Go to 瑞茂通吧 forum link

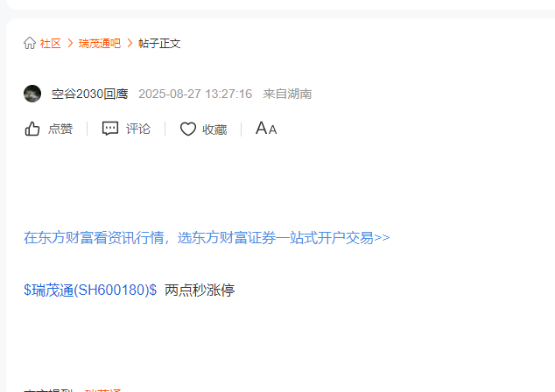100,44
